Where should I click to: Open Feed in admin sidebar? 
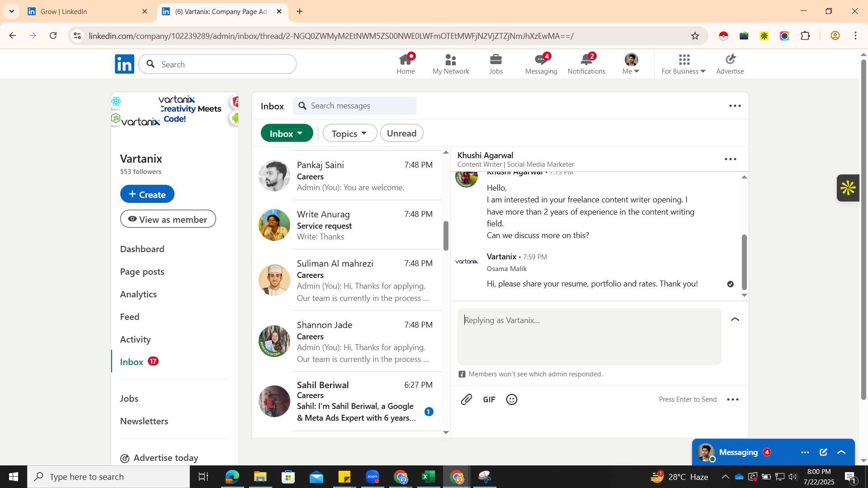(129, 317)
